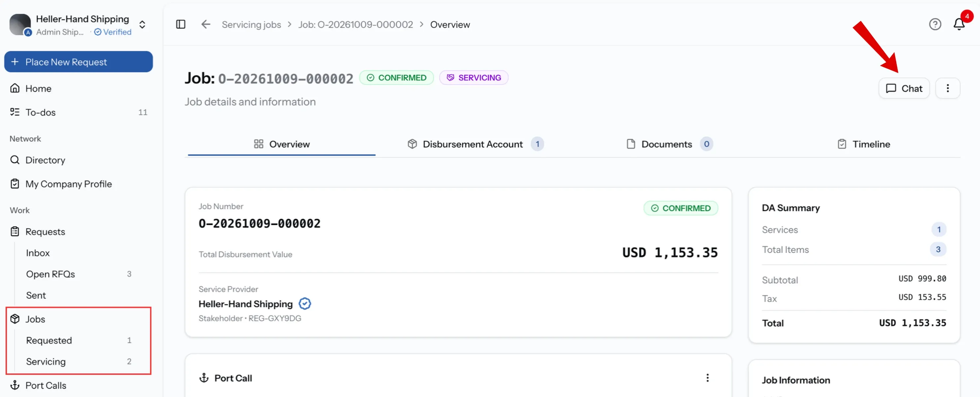Go to Home in sidebar

(x=78, y=88)
